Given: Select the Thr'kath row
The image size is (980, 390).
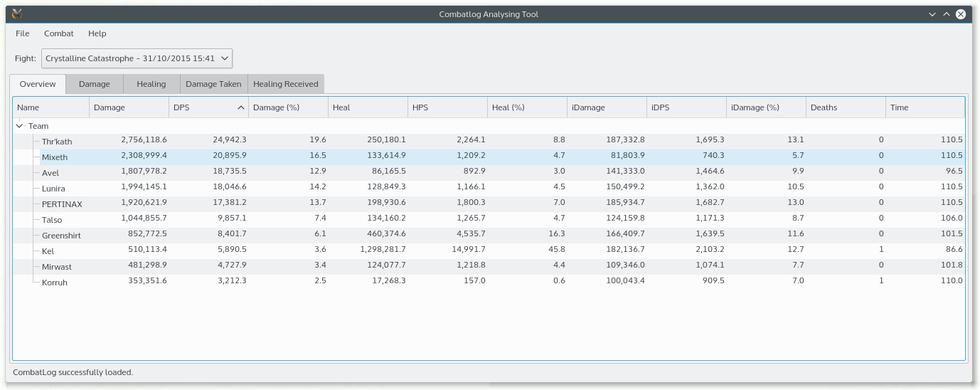Looking at the screenshot, I should pyautogui.click(x=489, y=141).
